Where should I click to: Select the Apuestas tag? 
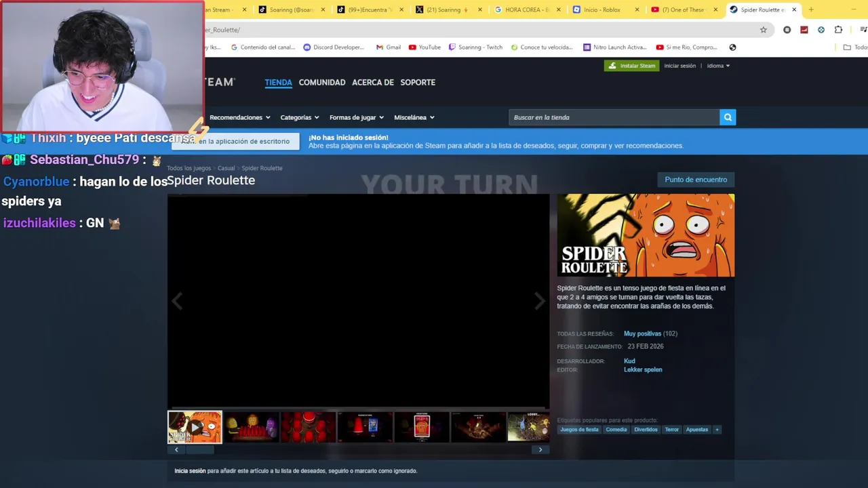pyautogui.click(x=696, y=429)
